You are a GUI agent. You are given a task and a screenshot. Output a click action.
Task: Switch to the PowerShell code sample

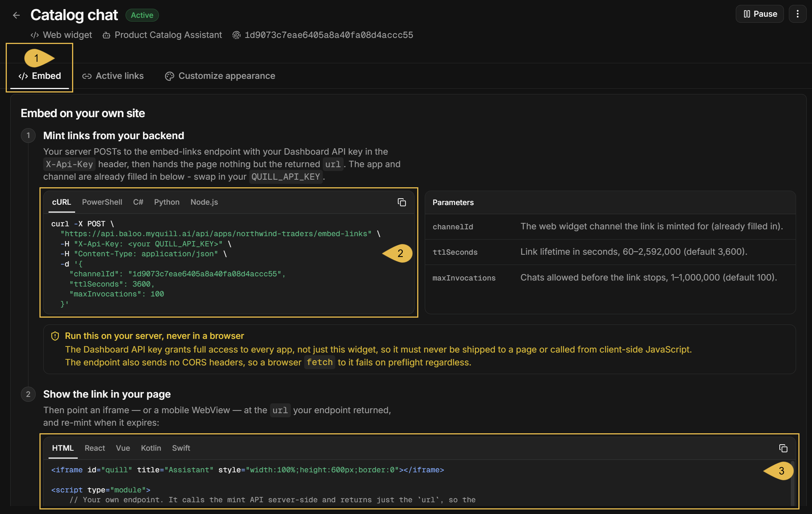click(102, 202)
